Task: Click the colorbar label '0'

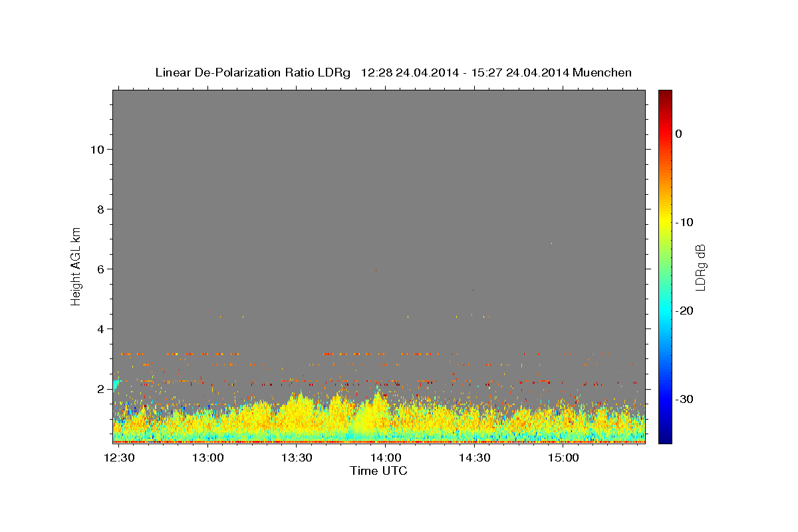Action: click(679, 134)
